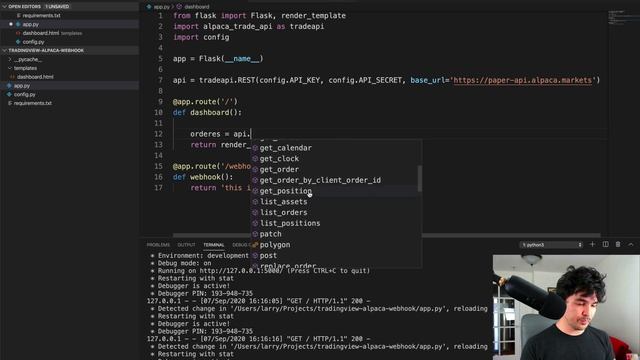Switch to the Output panel tab
Image resolution: width=640 pixels, height=360 pixels.
(x=186, y=244)
